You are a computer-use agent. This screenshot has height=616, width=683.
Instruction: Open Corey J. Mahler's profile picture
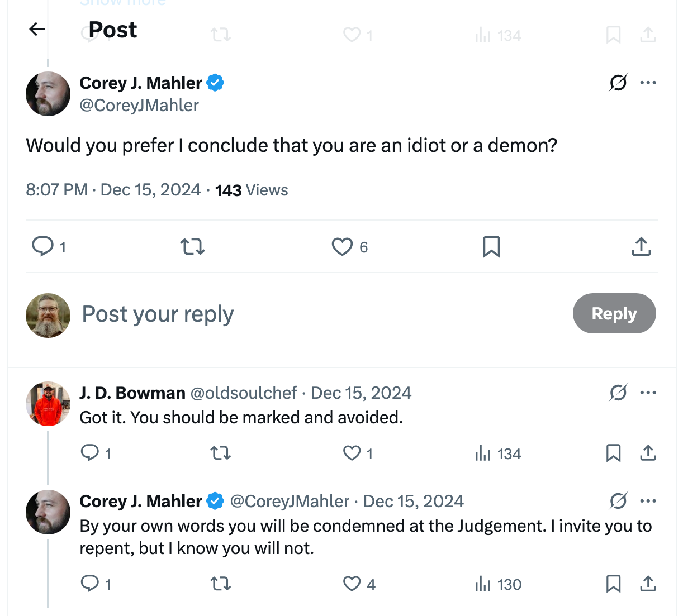48,94
